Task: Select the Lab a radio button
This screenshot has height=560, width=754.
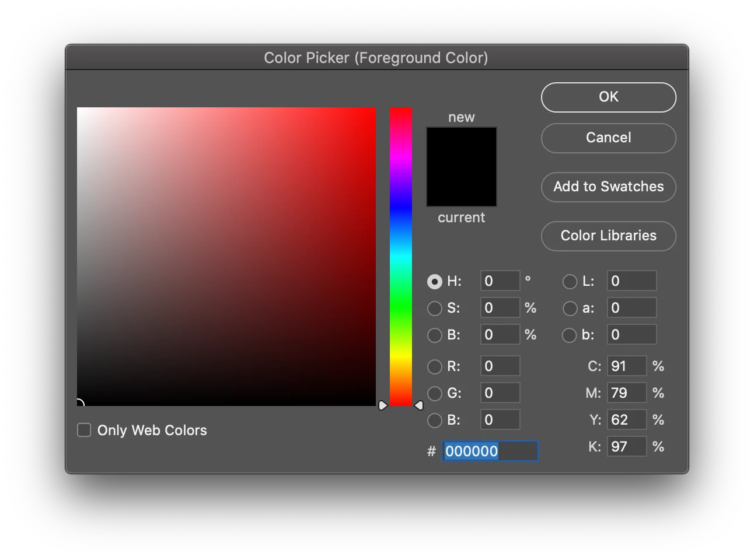Action: point(570,308)
